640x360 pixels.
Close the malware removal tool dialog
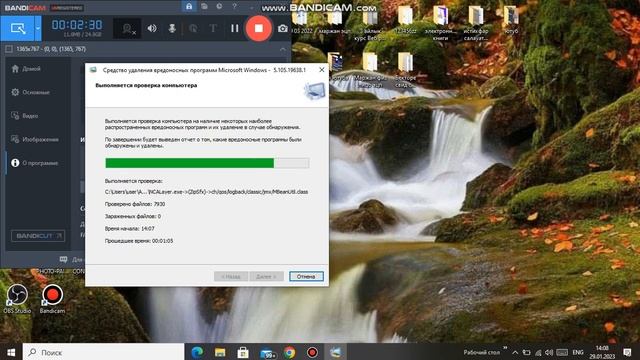[322, 70]
